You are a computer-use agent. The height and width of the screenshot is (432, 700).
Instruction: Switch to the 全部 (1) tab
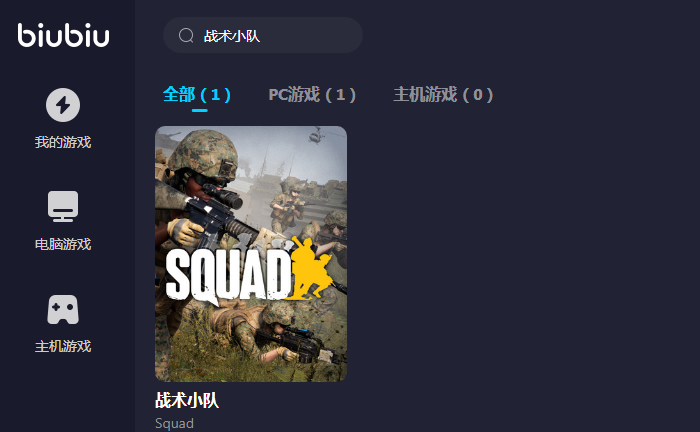click(x=197, y=95)
